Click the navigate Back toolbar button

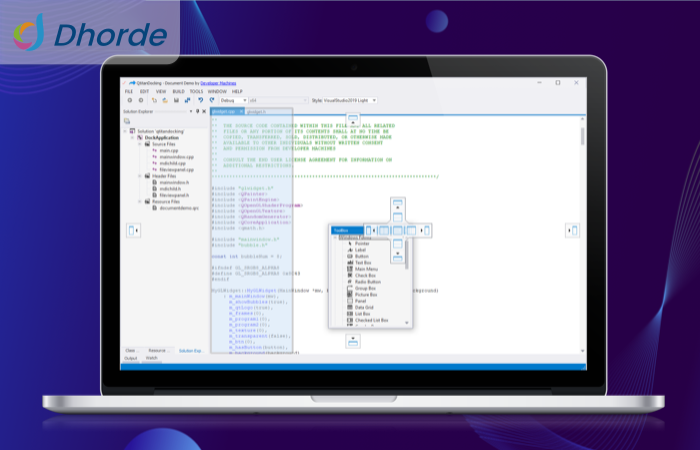pos(128,100)
